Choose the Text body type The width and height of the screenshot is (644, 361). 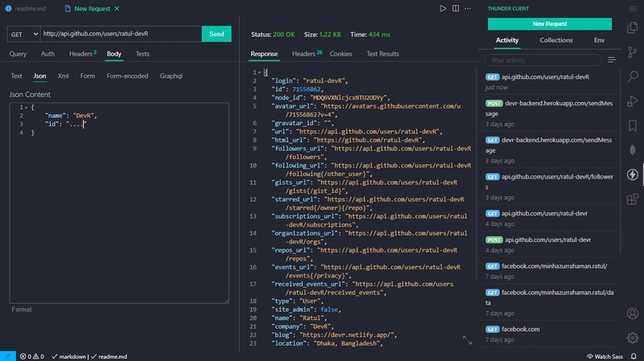click(x=16, y=76)
